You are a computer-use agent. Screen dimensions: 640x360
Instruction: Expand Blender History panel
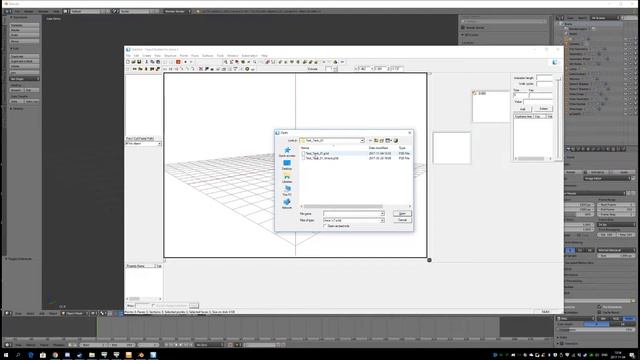pos(17,109)
